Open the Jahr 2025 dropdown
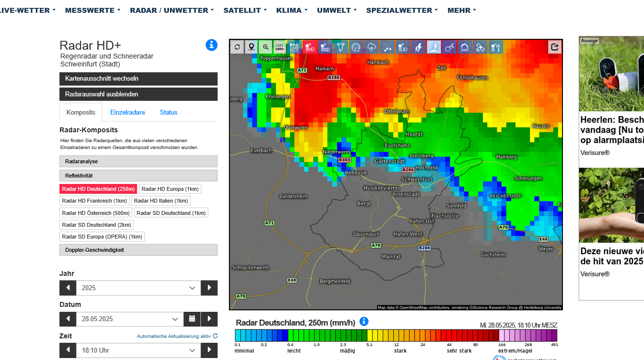This screenshot has width=644, height=360. 138,288
